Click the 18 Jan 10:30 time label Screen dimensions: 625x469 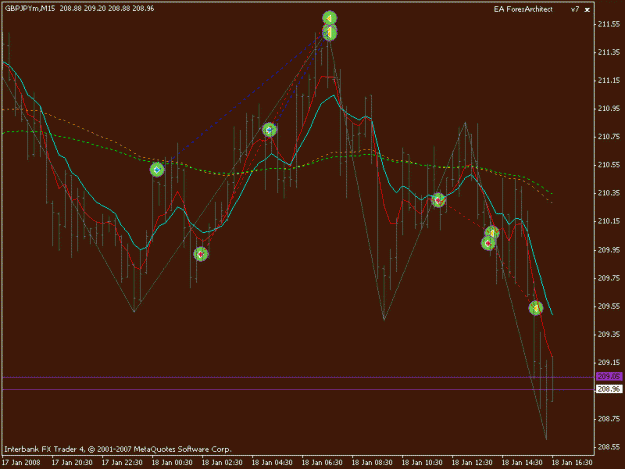[422, 462]
